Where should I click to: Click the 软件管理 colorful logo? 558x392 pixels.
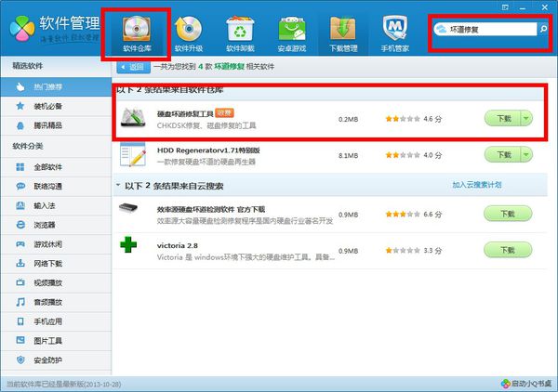(x=22, y=29)
